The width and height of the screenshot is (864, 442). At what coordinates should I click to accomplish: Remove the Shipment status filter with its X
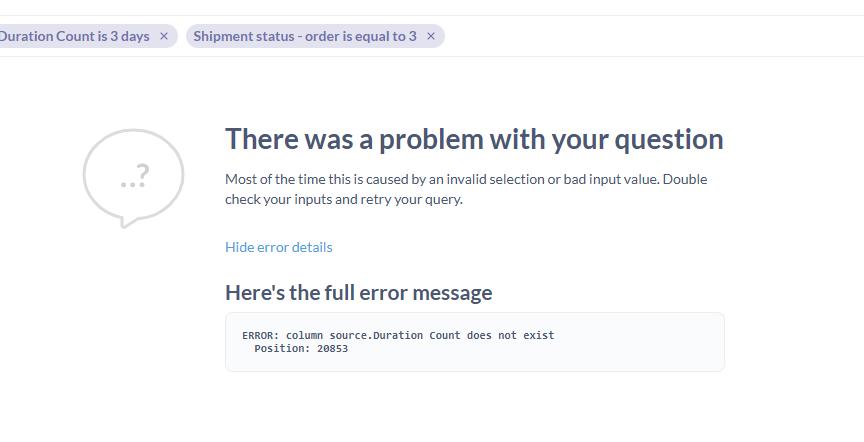(x=431, y=36)
